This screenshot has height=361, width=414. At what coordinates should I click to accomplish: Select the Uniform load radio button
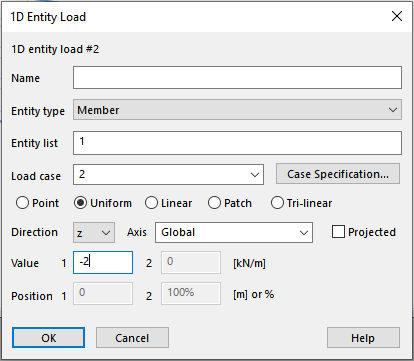click(x=80, y=203)
